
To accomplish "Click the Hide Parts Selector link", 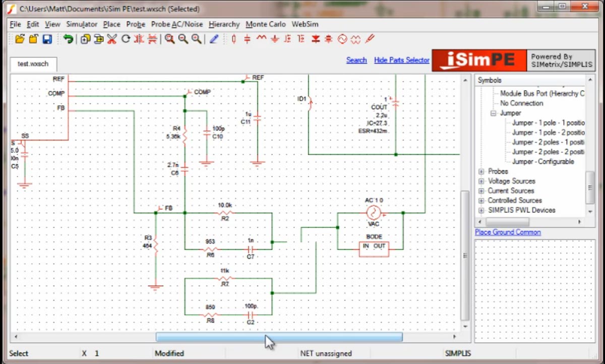I will tap(401, 60).
